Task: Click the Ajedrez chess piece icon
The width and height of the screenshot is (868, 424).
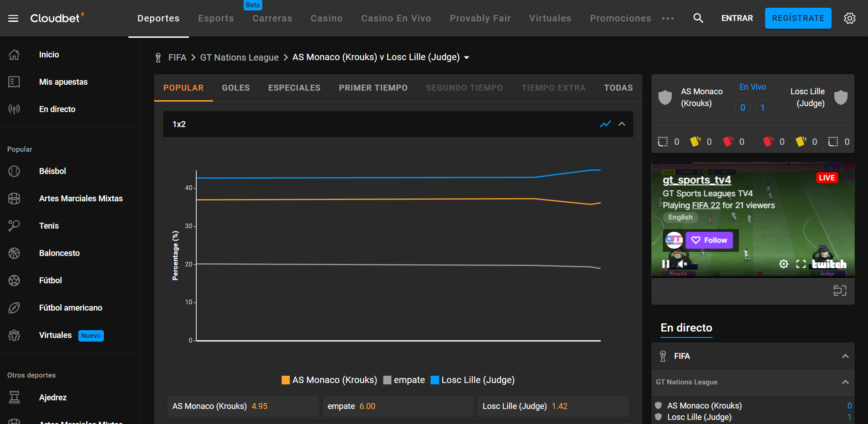Action: point(14,398)
